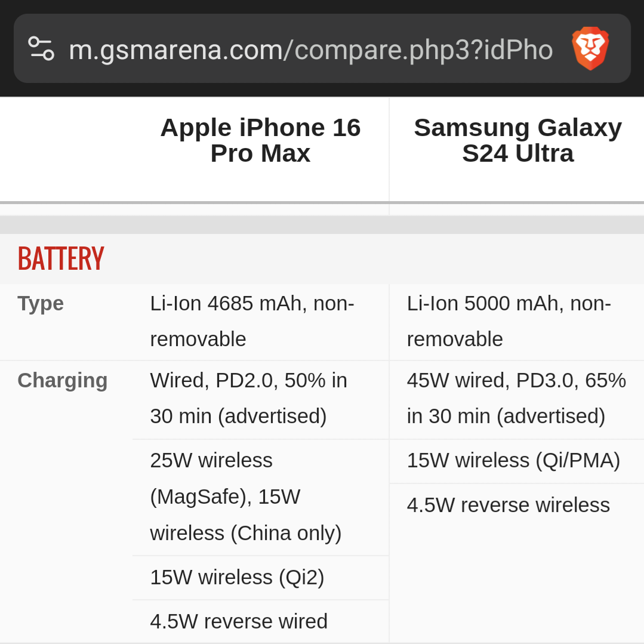The height and width of the screenshot is (644, 644).
Task: Select the 15W wireless Qi2 entry
Action: (x=237, y=577)
